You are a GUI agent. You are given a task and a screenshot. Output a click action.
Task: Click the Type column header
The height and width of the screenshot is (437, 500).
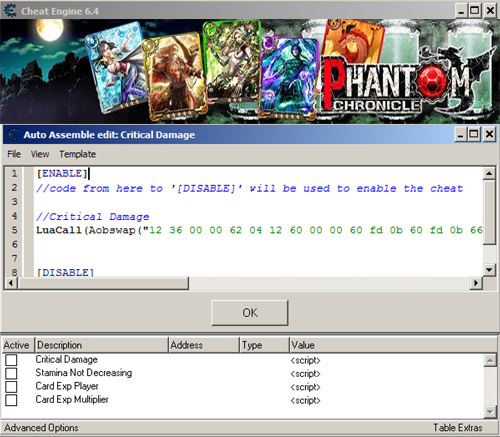pos(265,345)
